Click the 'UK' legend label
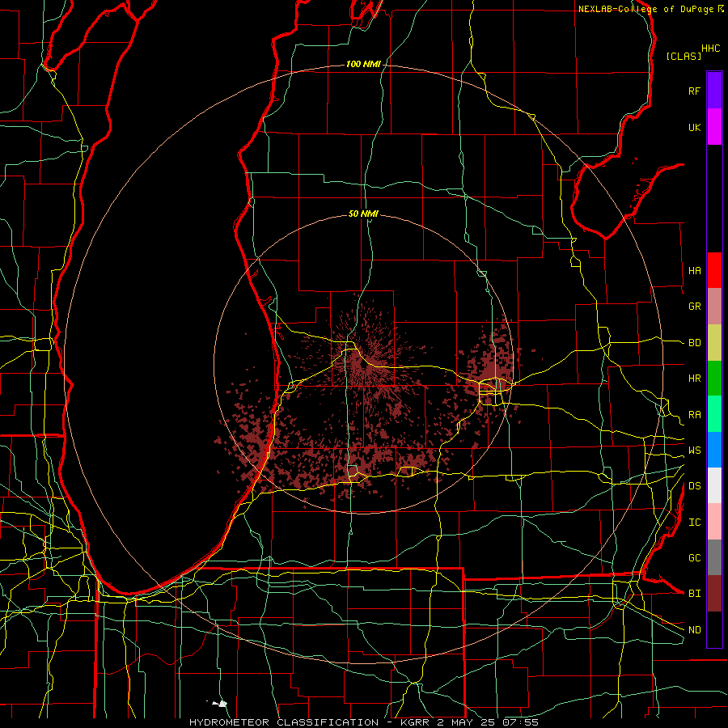 pos(695,127)
